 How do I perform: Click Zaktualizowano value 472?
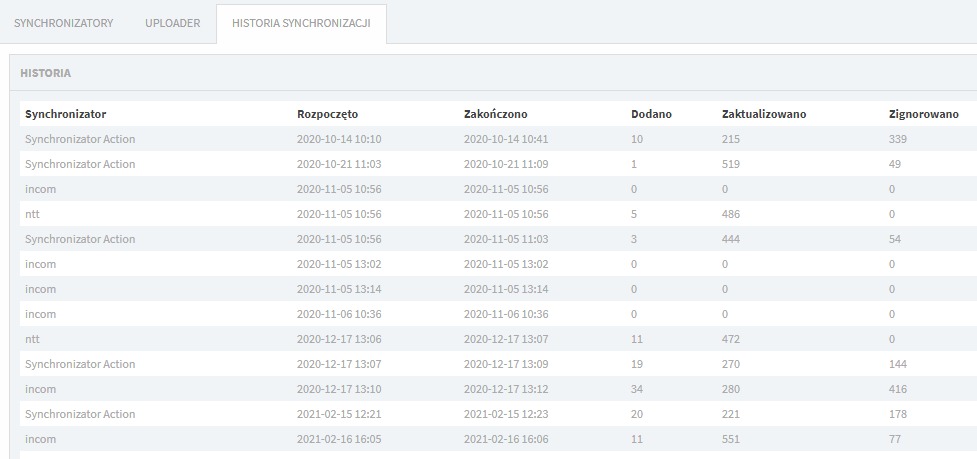pos(731,339)
